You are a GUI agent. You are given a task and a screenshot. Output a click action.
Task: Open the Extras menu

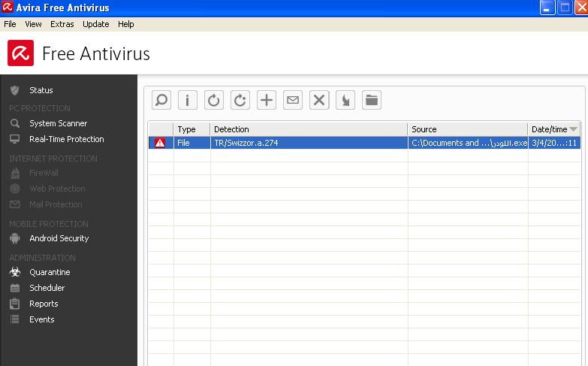tap(62, 24)
